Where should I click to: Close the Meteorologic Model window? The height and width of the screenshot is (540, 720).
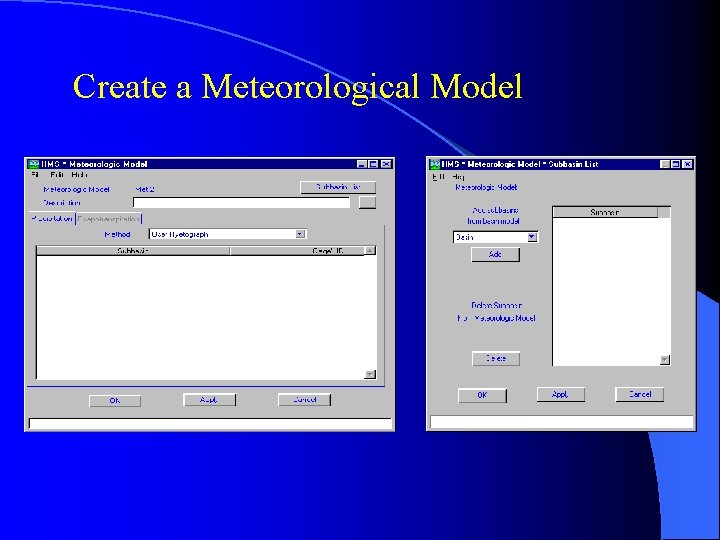coord(387,164)
